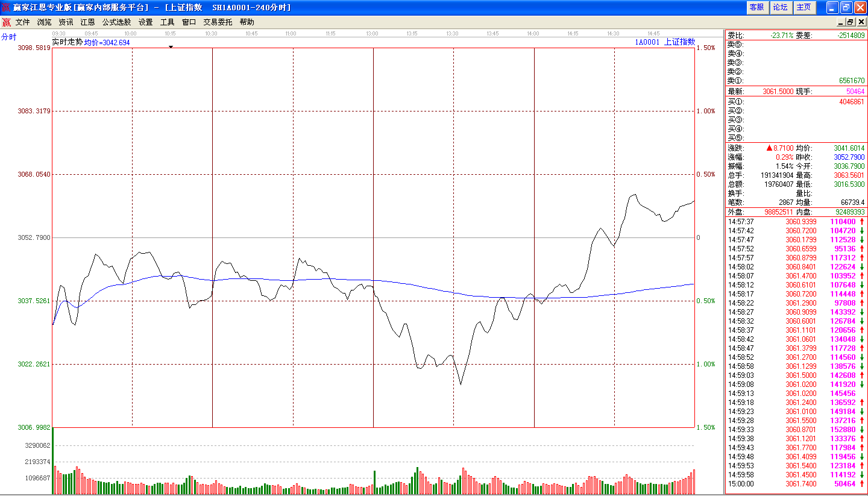This screenshot has width=868, height=496.
Task: Click the 3006.9982 price axis label
Action: 34,427
